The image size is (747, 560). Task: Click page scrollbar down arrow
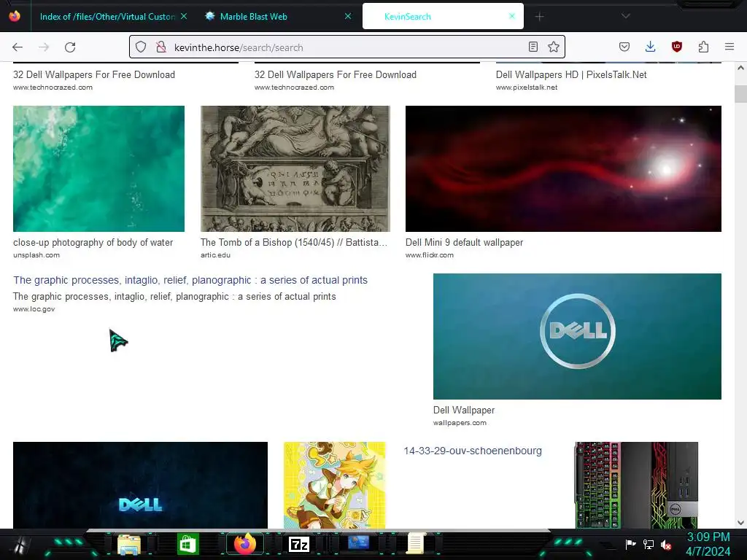click(x=740, y=522)
